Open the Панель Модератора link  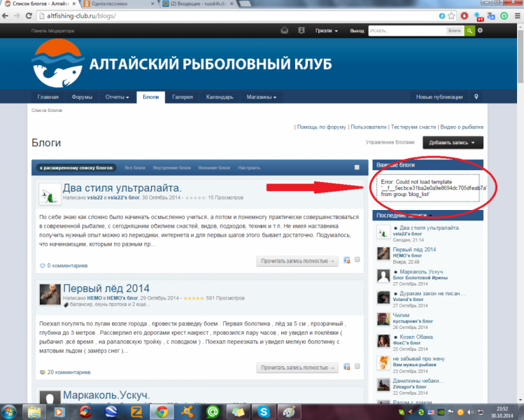(52, 31)
